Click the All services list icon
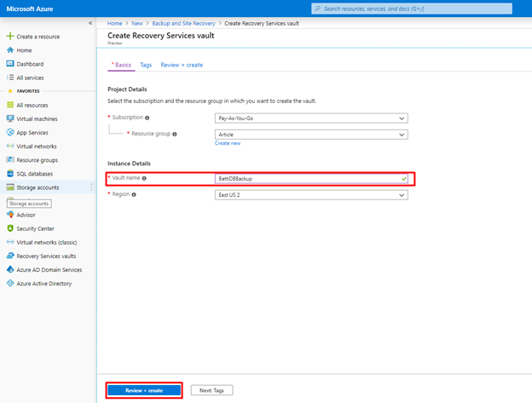Image resolution: width=532 pixels, height=403 pixels. [10, 78]
